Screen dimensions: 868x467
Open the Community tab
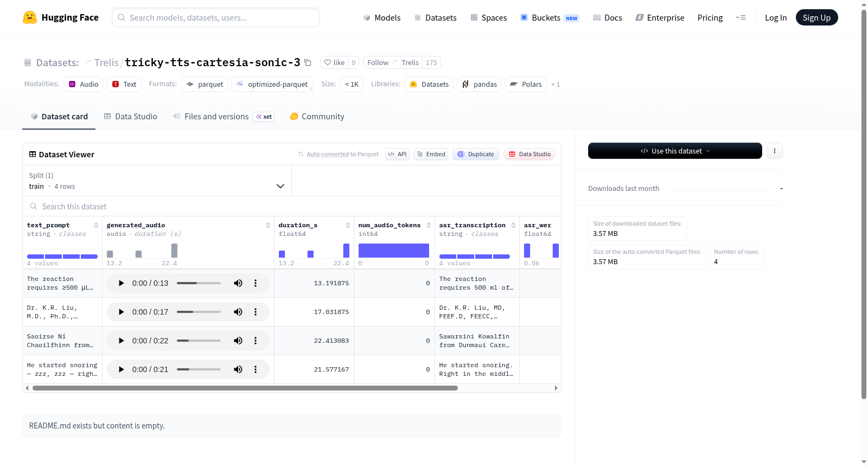[x=317, y=117]
